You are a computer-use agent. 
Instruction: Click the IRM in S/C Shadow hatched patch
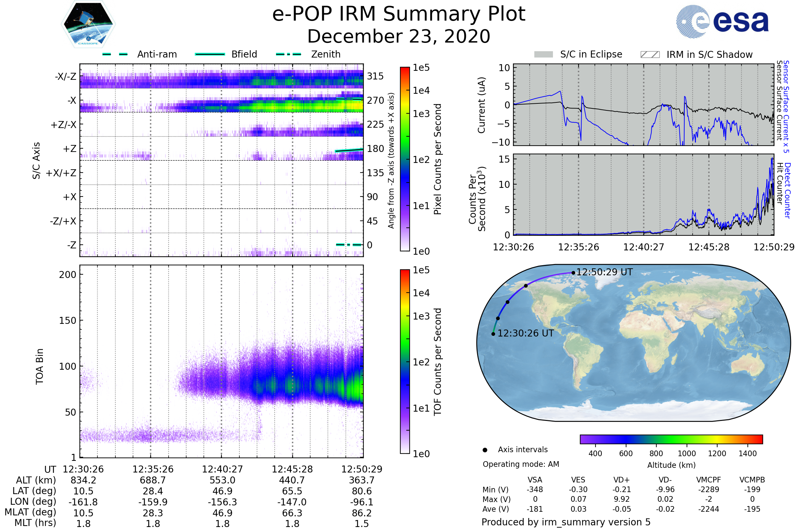(650, 55)
